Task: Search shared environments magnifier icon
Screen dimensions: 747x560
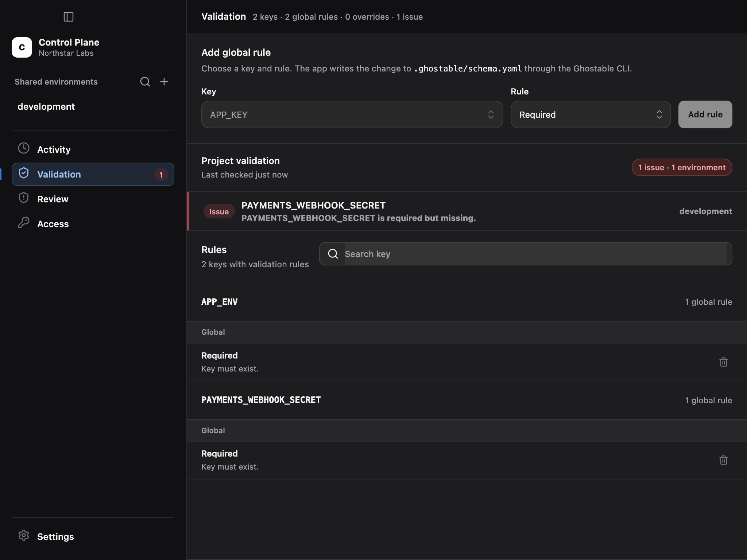Action: [x=145, y=82]
